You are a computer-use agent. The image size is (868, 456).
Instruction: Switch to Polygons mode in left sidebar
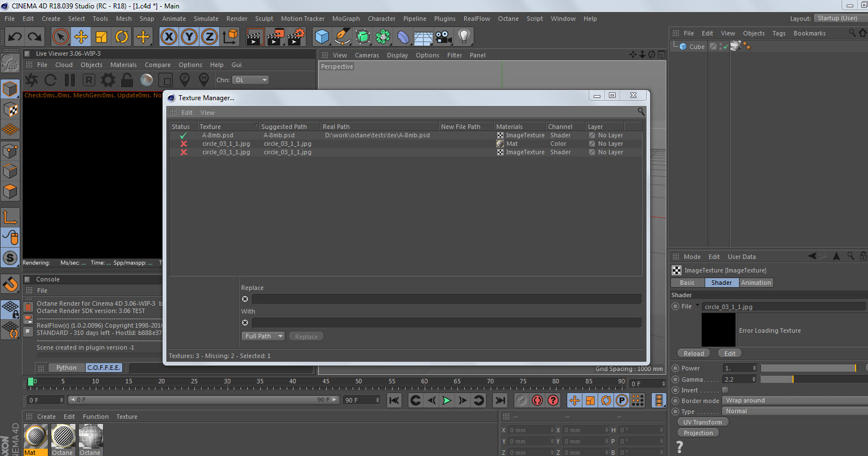[x=10, y=191]
